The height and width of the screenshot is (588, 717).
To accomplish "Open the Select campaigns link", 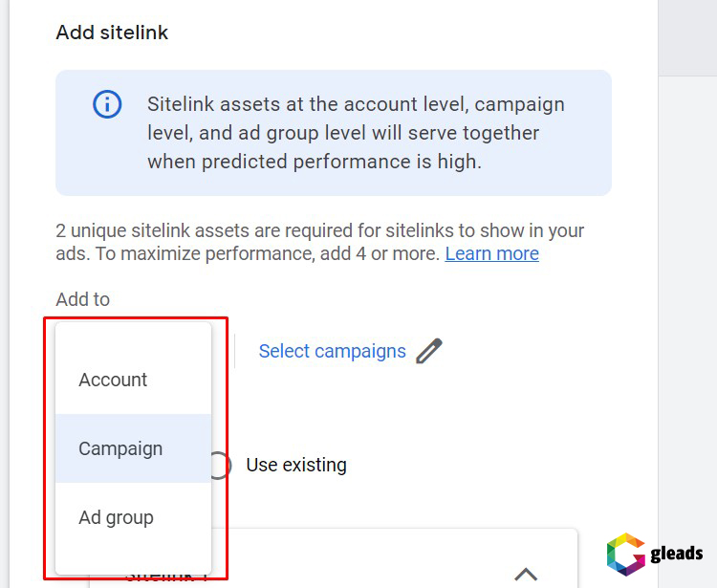I will click(332, 351).
